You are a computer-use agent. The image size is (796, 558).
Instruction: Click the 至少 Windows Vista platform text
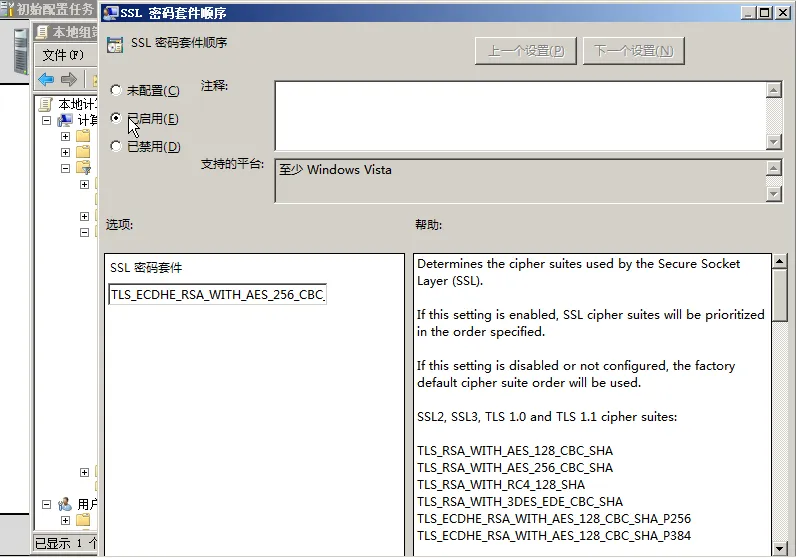point(336,170)
